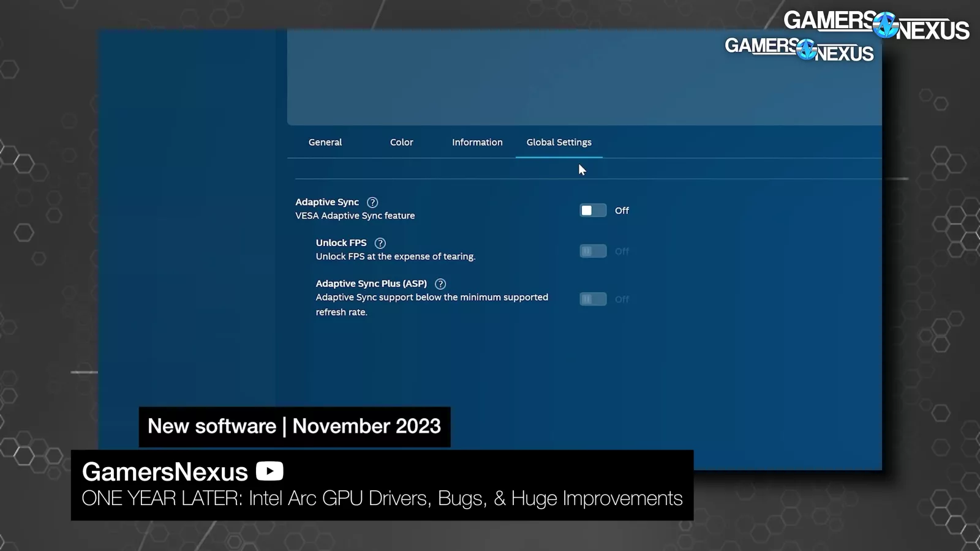
Task: Open help for Adaptive Sync
Action: click(x=372, y=203)
